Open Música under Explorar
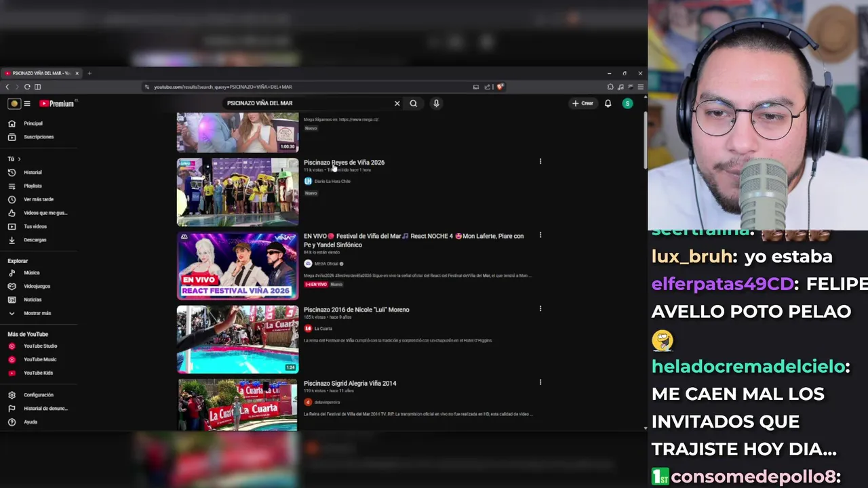The width and height of the screenshot is (868, 488). click(x=31, y=272)
